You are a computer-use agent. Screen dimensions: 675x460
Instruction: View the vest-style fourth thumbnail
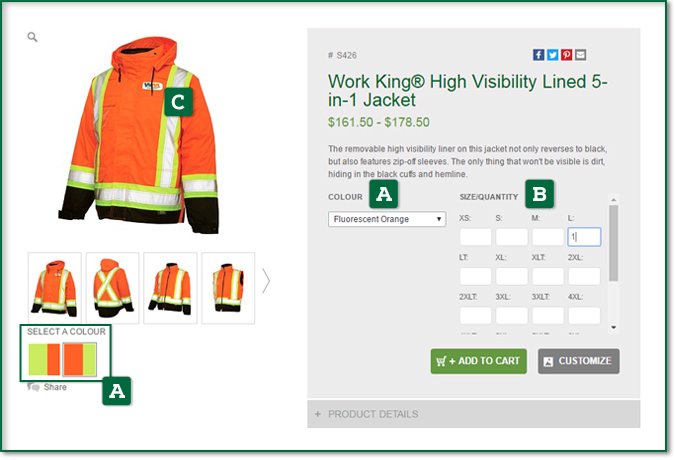tap(228, 288)
